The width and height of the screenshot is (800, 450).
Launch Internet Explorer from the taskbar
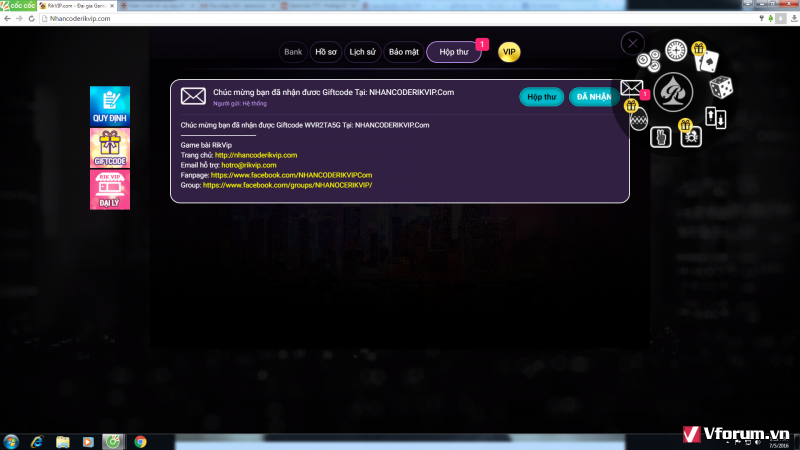(x=37, y=442)
